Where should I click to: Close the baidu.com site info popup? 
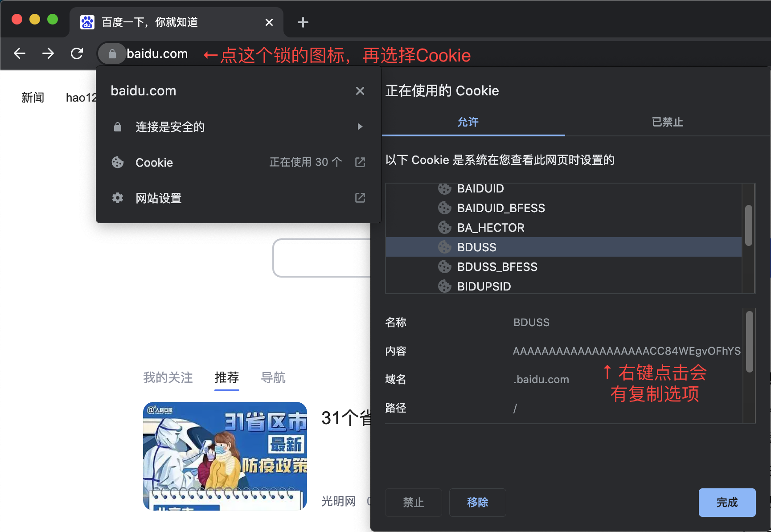[x=360, y=91]
